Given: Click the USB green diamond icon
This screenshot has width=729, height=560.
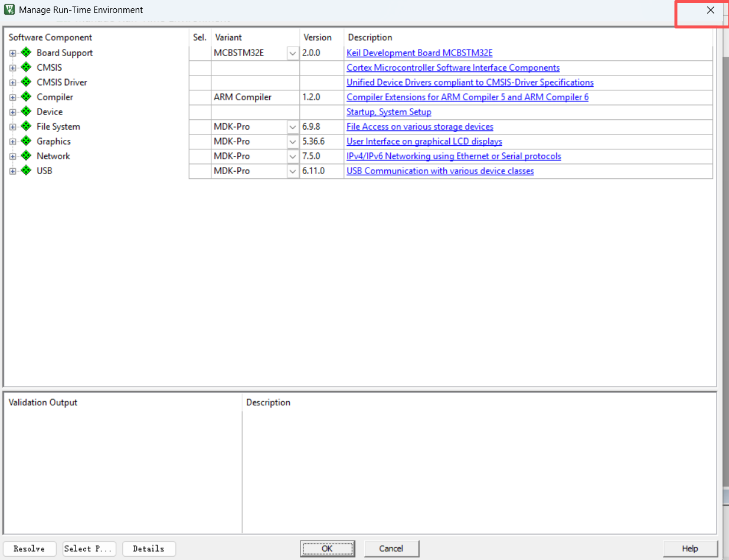Looking at the screenshot, I should coord(26,171).
